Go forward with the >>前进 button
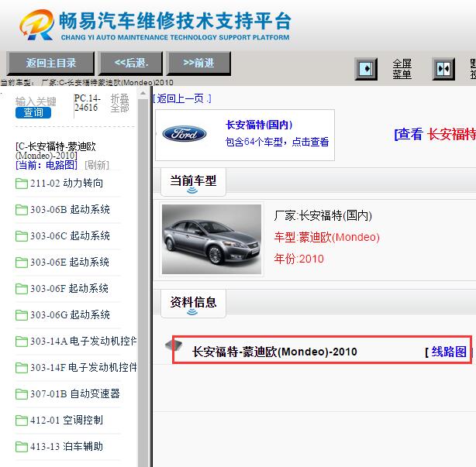Image resolution: width=476 pixels, height=467 pixels. 198,63
